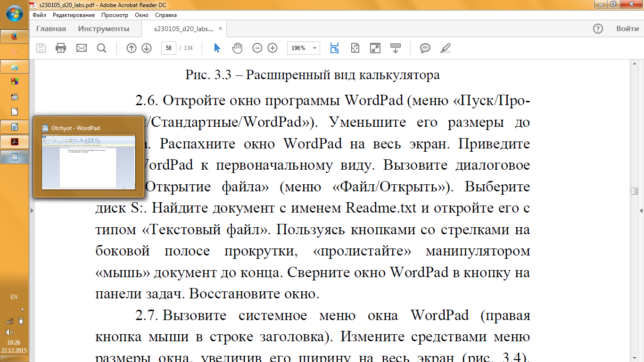The width and height of the screenshot is (644, 362).
Task: Click the Windows Start orb
Action: 15,13
